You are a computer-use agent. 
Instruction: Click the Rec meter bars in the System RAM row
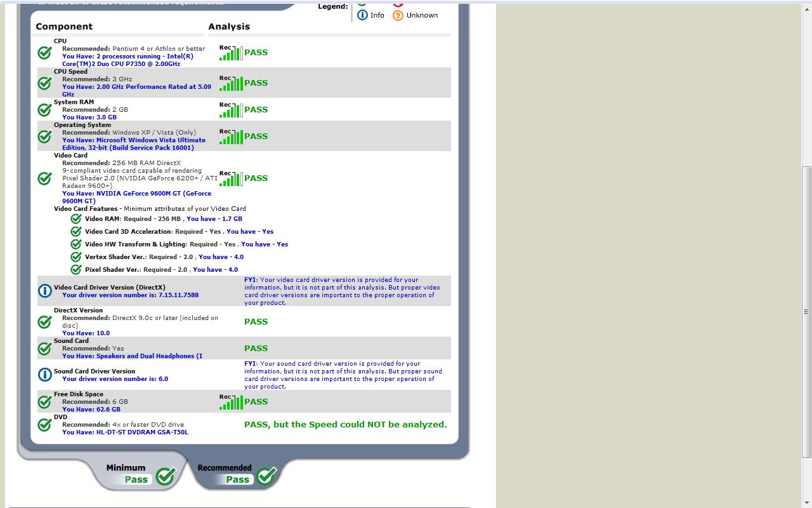tap(231, 110)
